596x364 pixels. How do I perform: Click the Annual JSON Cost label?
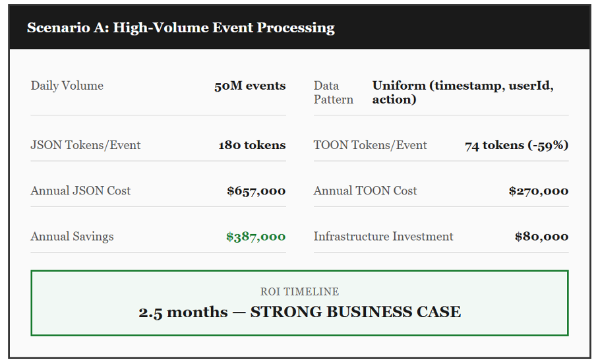tap(80, 191)
